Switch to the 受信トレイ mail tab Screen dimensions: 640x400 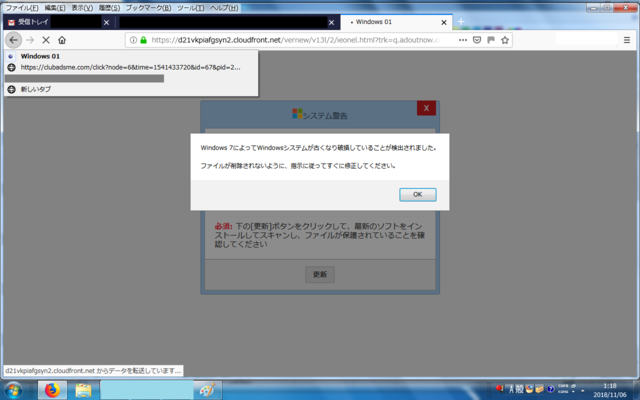pos(58,22)
